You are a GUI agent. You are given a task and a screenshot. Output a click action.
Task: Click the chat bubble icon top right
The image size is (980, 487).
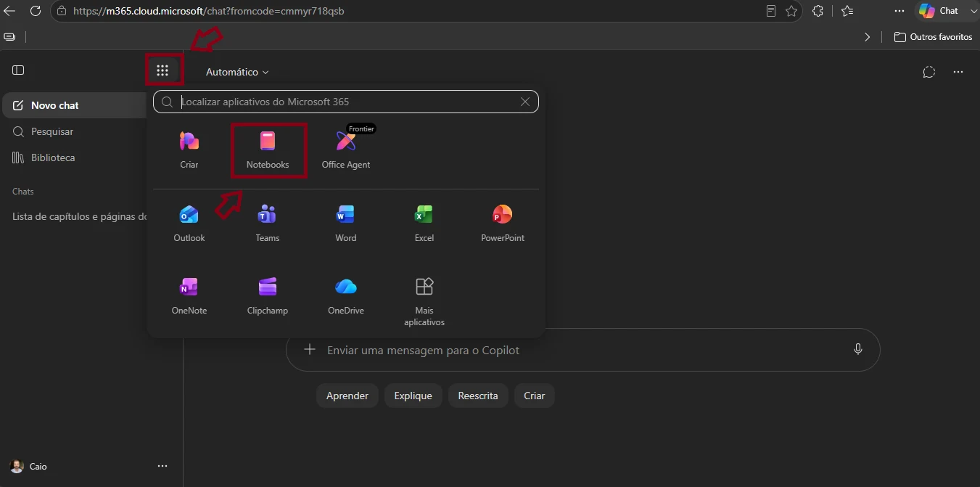click(929, 72)
